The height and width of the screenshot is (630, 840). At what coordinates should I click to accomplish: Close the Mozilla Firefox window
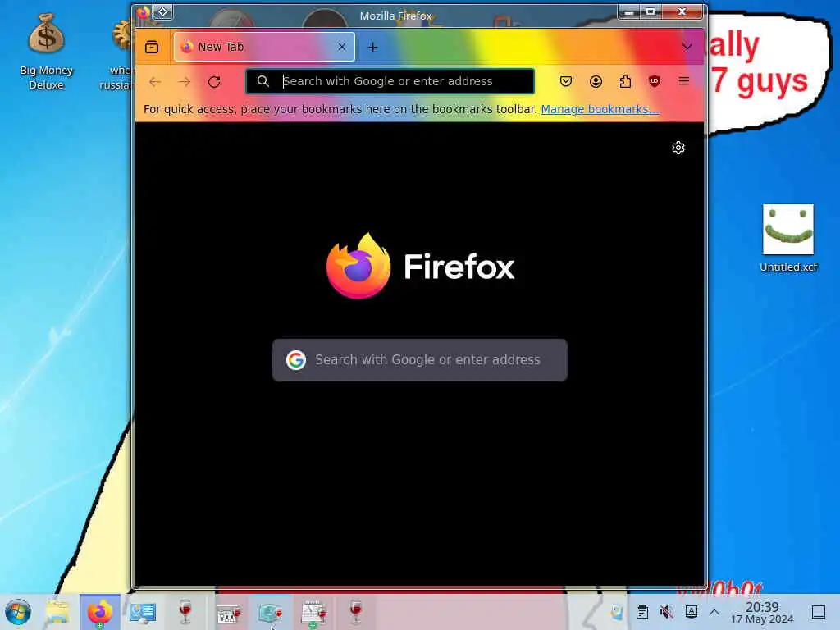pos(682,11)
